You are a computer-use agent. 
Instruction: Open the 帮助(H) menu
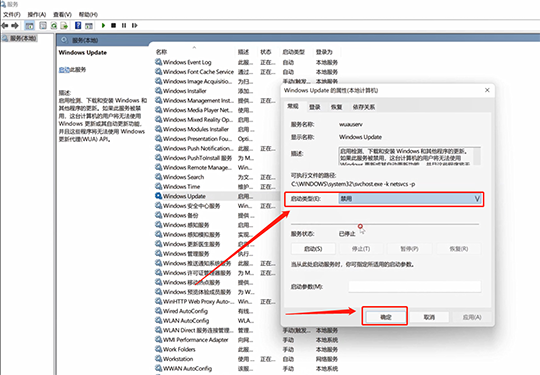tap(88, 14)
